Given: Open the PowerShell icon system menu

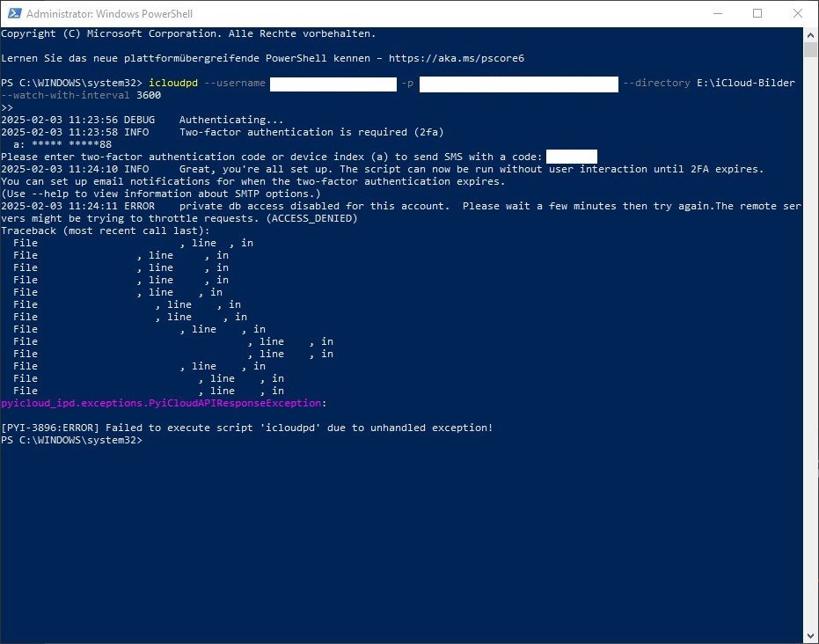Looking at the screenshot, I should point(14,13).
